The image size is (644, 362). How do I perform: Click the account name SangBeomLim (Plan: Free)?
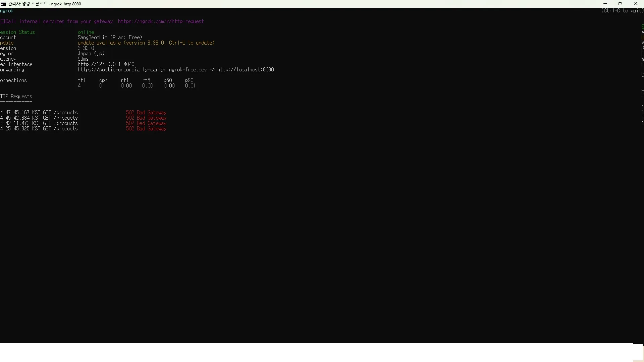[x=110, y=38]
